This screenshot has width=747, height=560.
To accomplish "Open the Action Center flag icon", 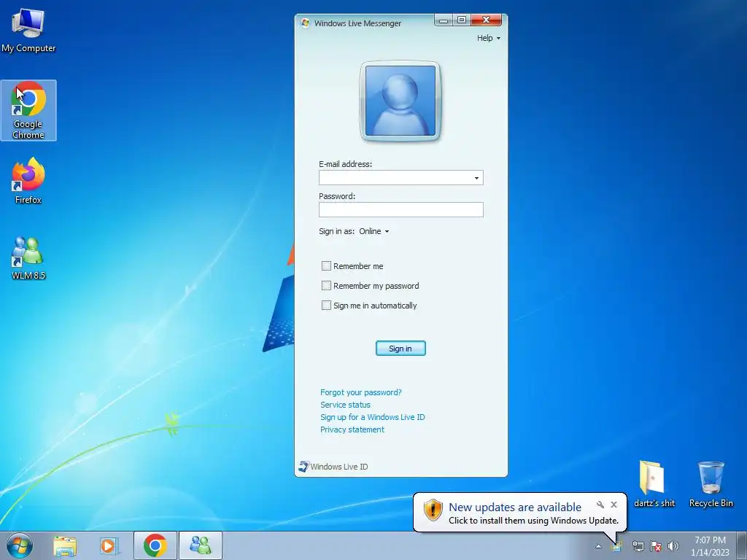I will 656,546.
